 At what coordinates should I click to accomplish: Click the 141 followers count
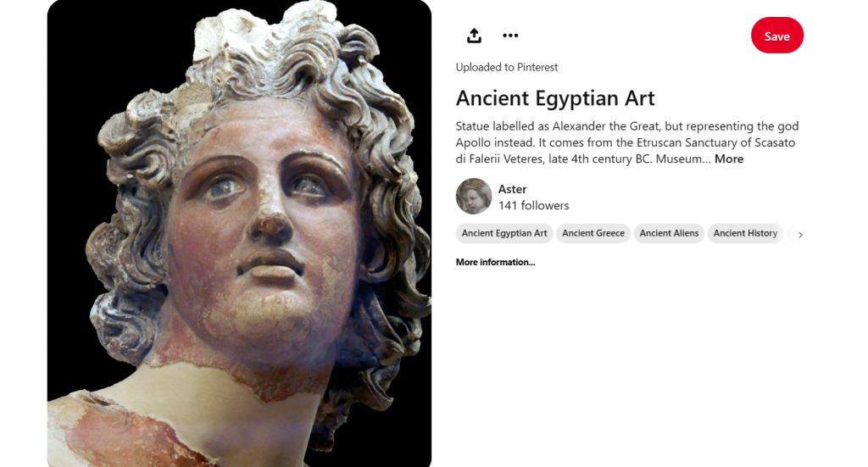pyautogui.click(x=534, y=205)
